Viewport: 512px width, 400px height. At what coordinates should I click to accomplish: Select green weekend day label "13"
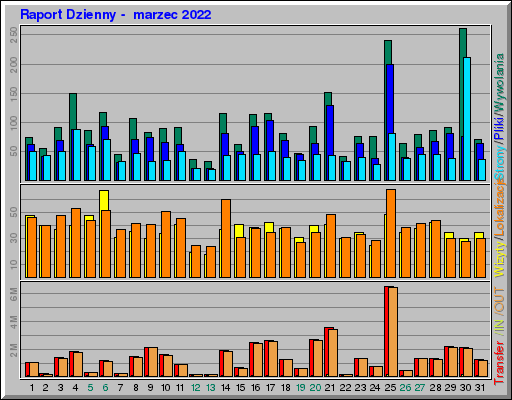(x=210, y=388)
